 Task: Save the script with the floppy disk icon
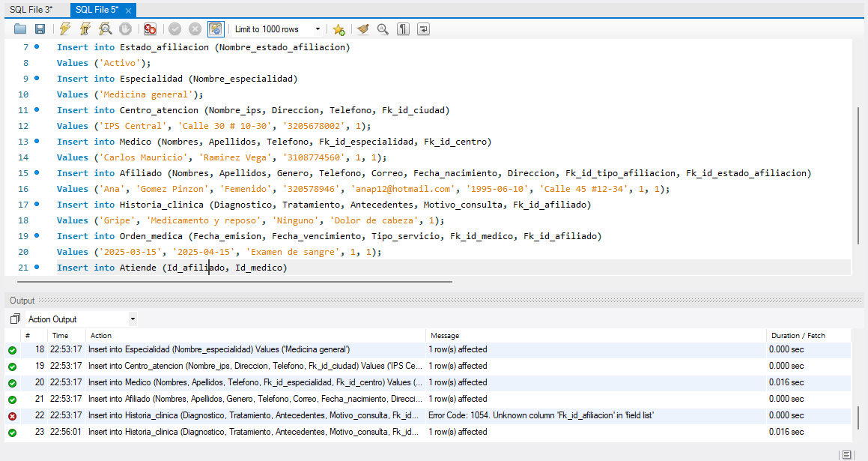tap(40, 29)
